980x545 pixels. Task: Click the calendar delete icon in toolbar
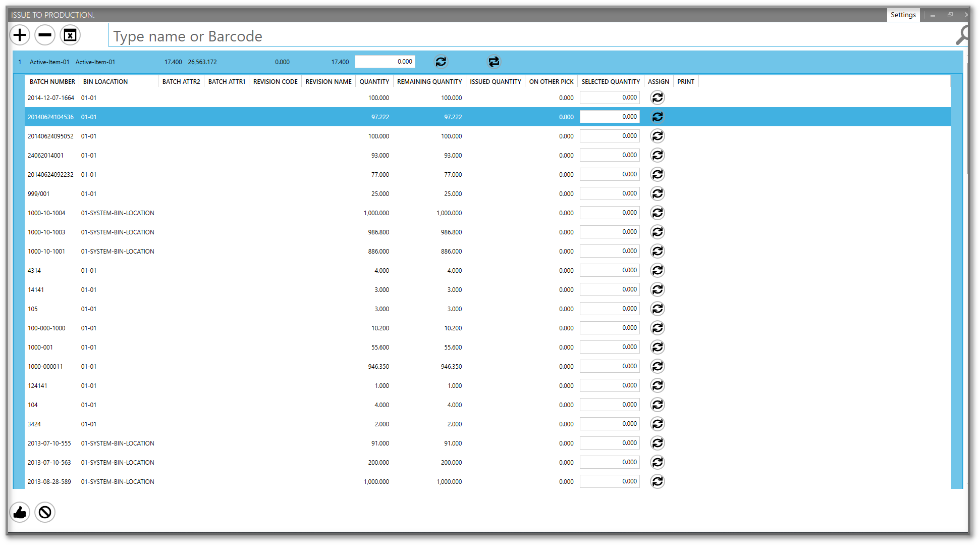(x=70, y=35)
